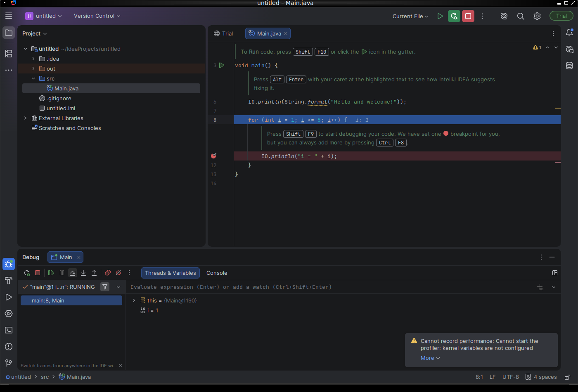Open Structure tool window
Screen dimensions: 578x392
9,54
